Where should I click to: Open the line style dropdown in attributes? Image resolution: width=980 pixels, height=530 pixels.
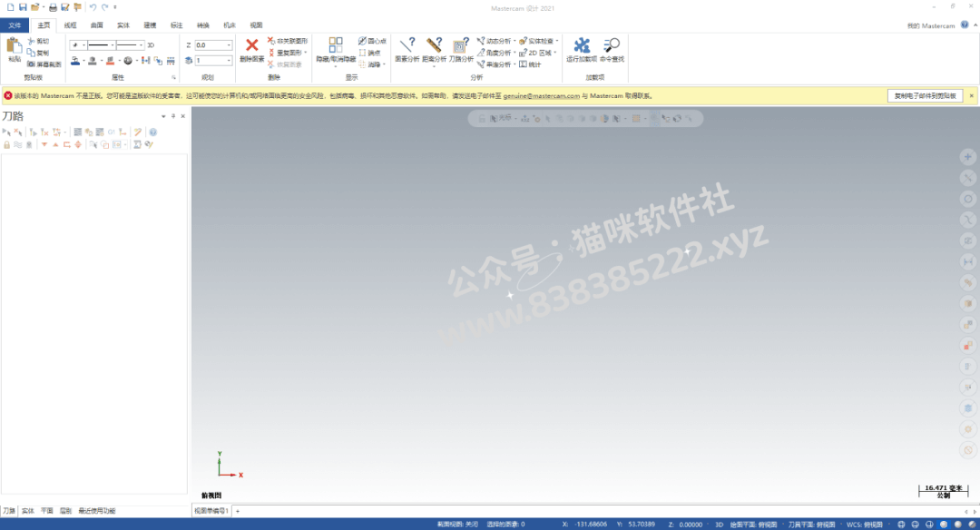click(x=113, y=45)
